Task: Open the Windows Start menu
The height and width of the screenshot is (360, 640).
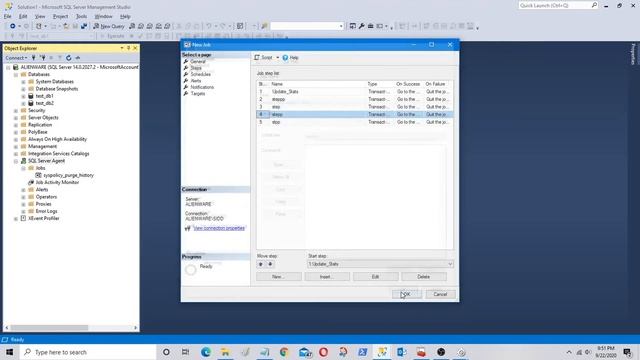Action: pyautogui.click(x=9, y=352)
